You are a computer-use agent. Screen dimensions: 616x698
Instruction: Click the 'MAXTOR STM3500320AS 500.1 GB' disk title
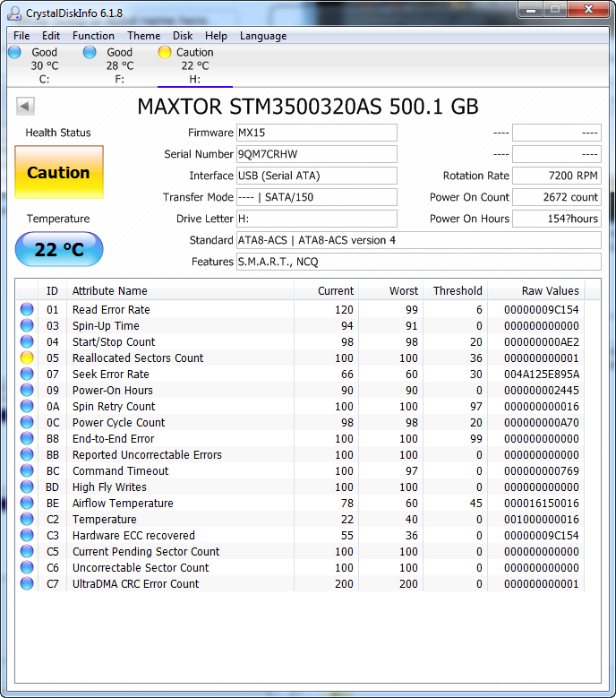pos(308,107)
